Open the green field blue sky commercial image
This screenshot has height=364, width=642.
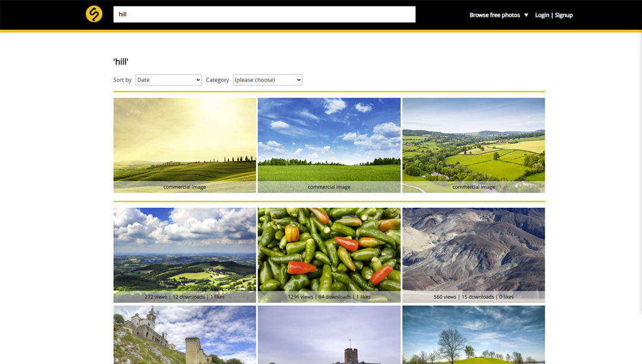pyautogui.click(x=329, y=145)
